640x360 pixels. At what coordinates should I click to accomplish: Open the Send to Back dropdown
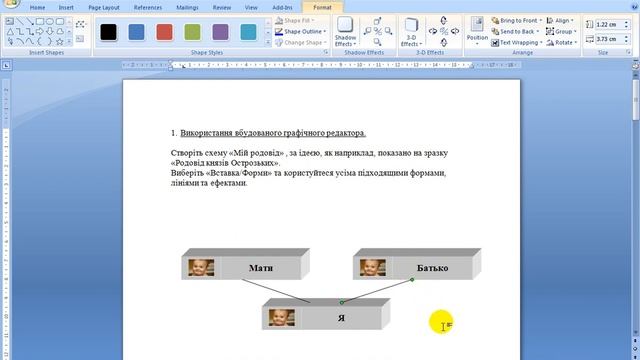click(x=515, y=31)
